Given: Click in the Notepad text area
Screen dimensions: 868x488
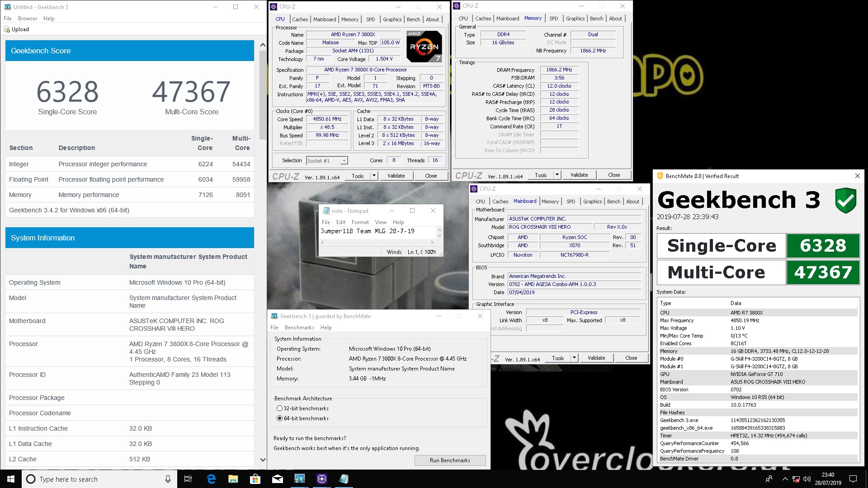Looking at the screenshot, I should tap(377, 233).
